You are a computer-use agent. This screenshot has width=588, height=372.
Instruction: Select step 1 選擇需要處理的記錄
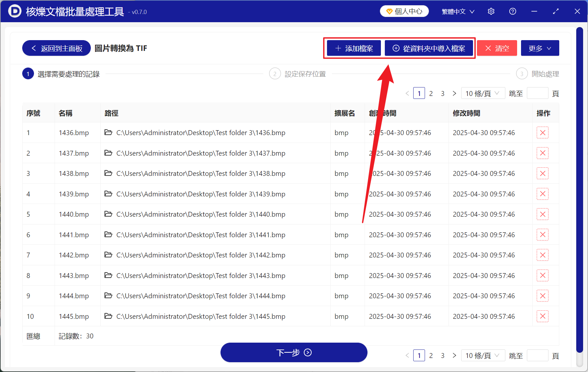pyautogui.click(x=61, y=74)
